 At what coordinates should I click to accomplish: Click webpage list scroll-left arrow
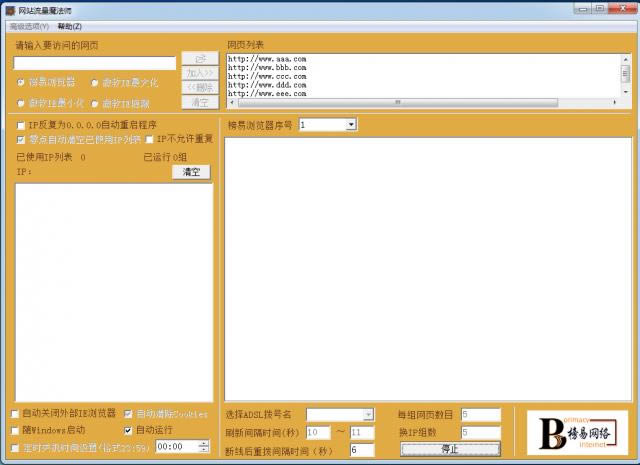[232, 102]
